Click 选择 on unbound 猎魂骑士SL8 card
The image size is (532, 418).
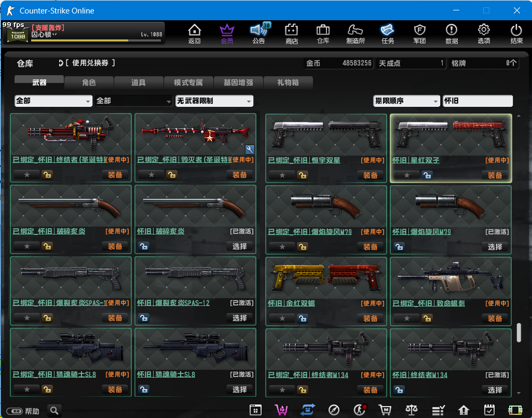tap(240, 389)
